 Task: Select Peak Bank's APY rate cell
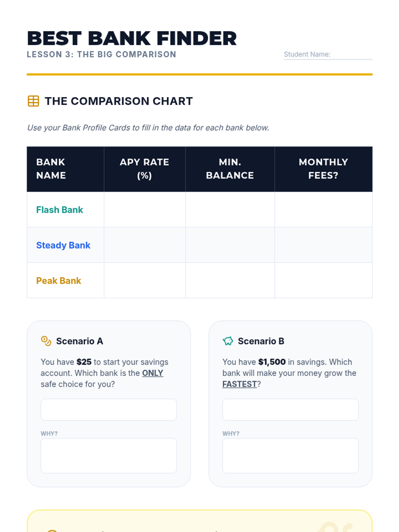[x=145, y=281]
